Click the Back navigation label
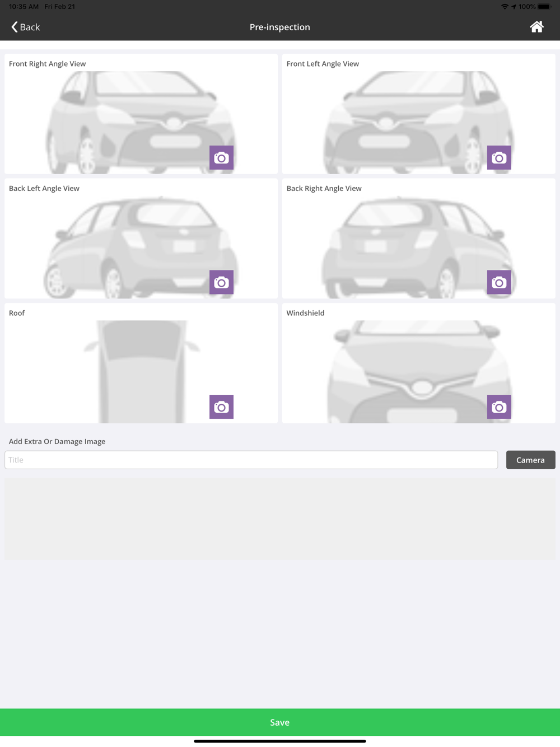The height and width of the screenshot is (747, 560). coord(30,27)
